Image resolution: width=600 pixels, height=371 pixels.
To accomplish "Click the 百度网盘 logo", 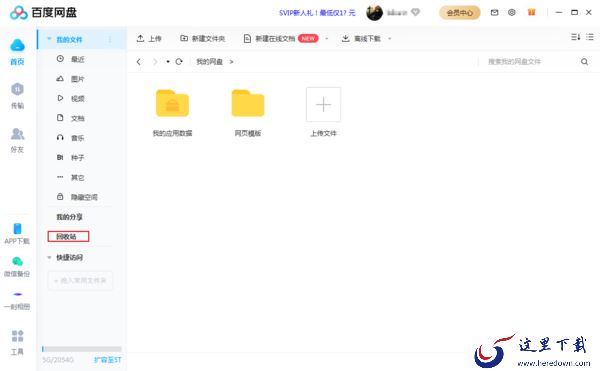I will (43, 13).
